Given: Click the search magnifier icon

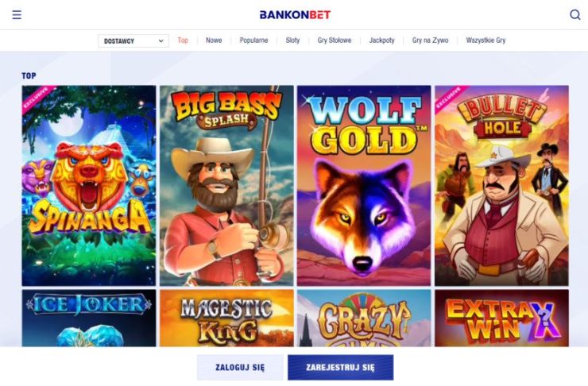Looking at the screenshot, I should [574, 15].
